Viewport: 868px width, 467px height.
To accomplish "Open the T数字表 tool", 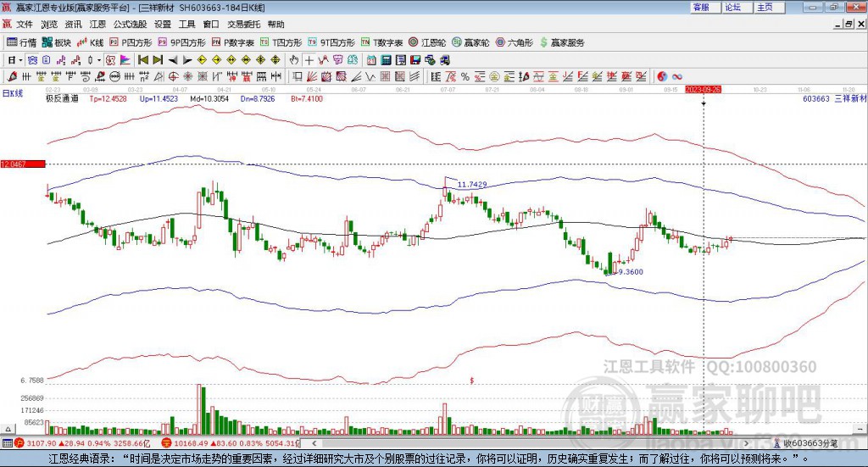I will [x=382, y=42].
